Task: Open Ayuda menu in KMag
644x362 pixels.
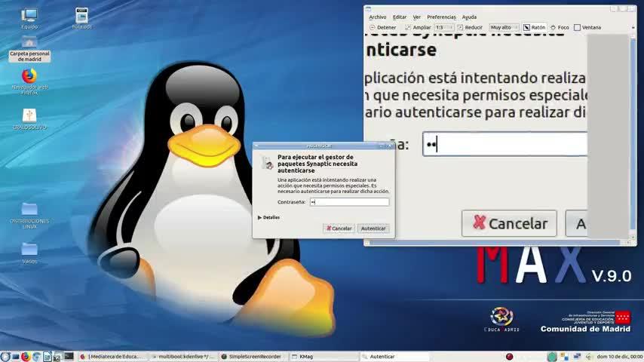Action: click(469, 17)
